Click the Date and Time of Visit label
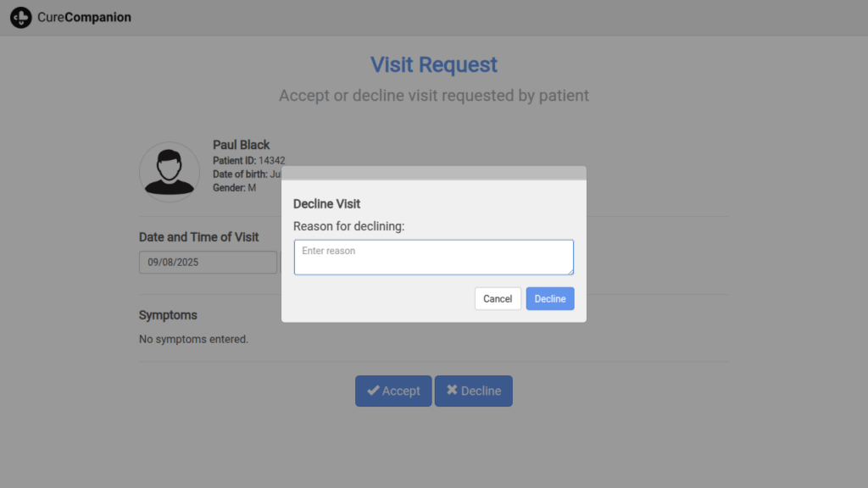Image resolution: width=868 pixels, height=488 pixels. (x=199, y=237)
